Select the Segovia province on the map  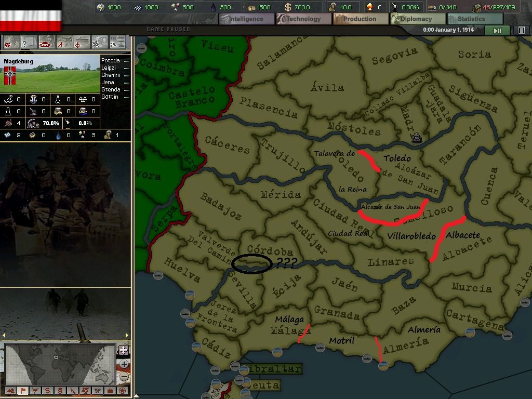coord(395,56)
